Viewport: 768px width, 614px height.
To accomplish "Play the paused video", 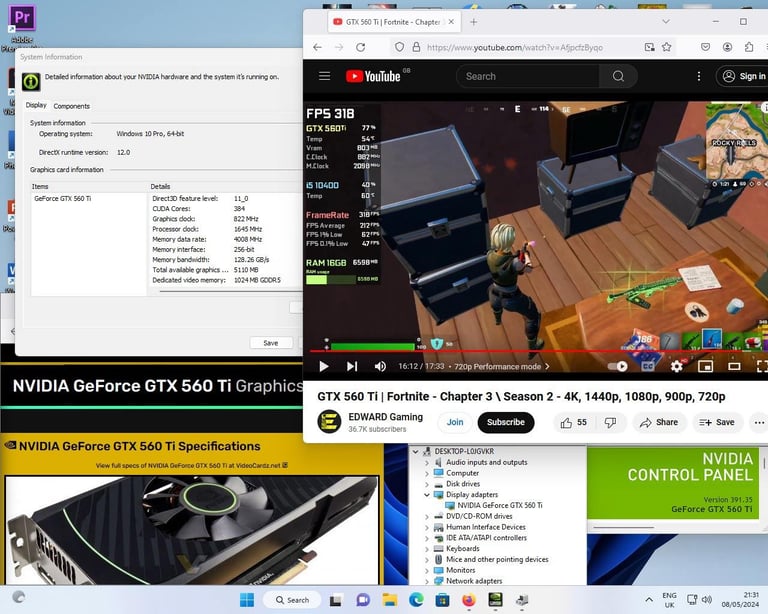I will click(324, 366).
